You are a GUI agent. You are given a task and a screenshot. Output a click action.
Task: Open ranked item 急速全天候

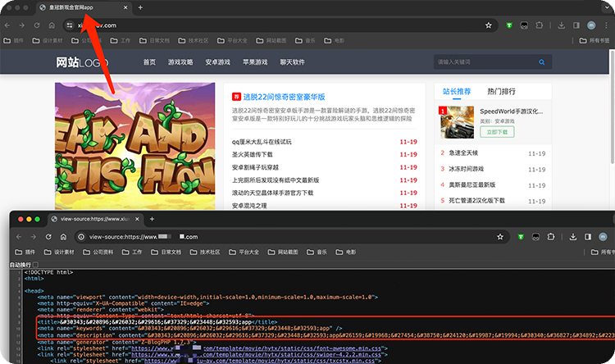click(x=463, y=153)
